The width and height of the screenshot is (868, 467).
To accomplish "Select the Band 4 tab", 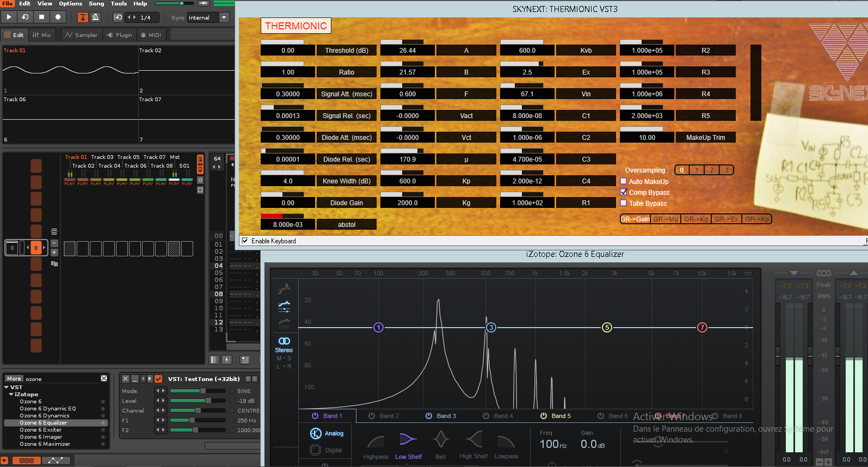I will pyautogui.click(x=498, y=416).
